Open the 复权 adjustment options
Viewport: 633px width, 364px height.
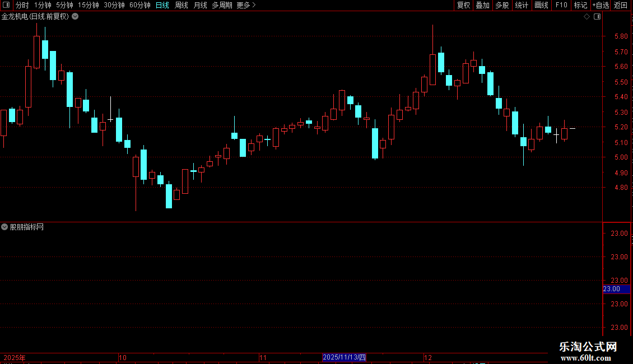(463, 5)
